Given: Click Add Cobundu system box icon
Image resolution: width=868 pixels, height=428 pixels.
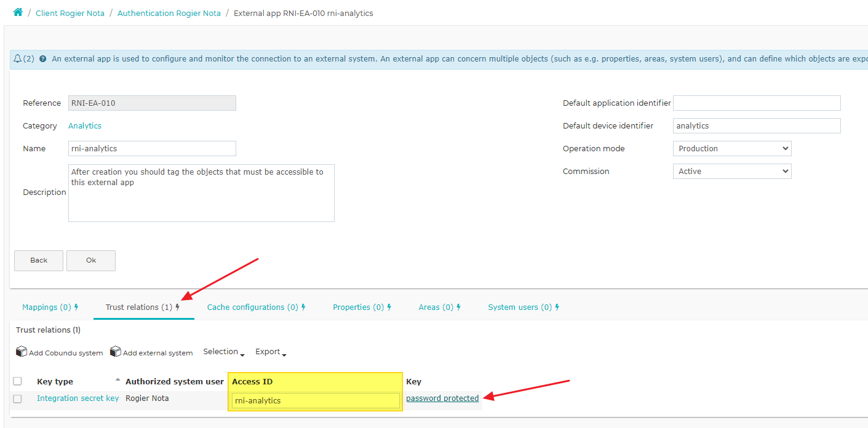Looking at the screenshot, I should (x=22, y=352).
